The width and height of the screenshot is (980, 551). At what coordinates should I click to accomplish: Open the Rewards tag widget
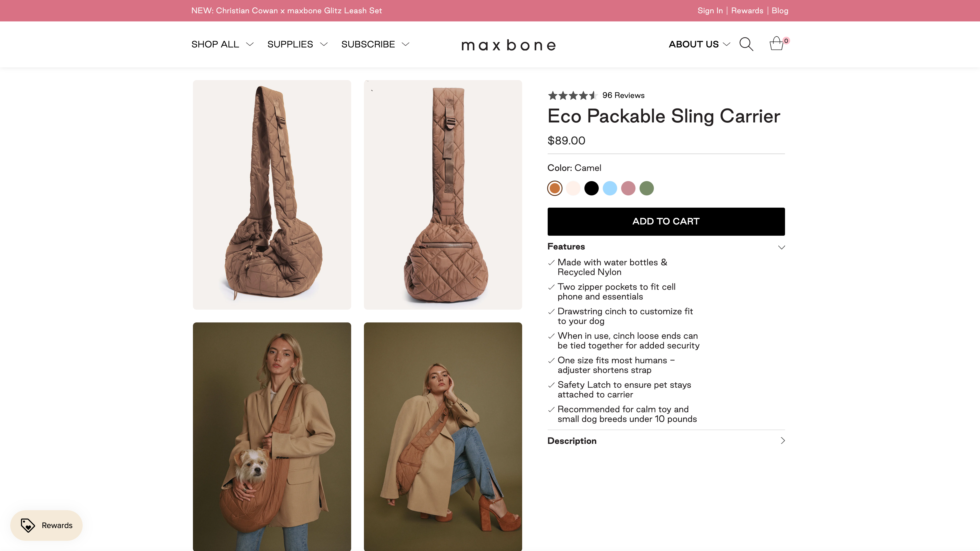pos(46,525)
